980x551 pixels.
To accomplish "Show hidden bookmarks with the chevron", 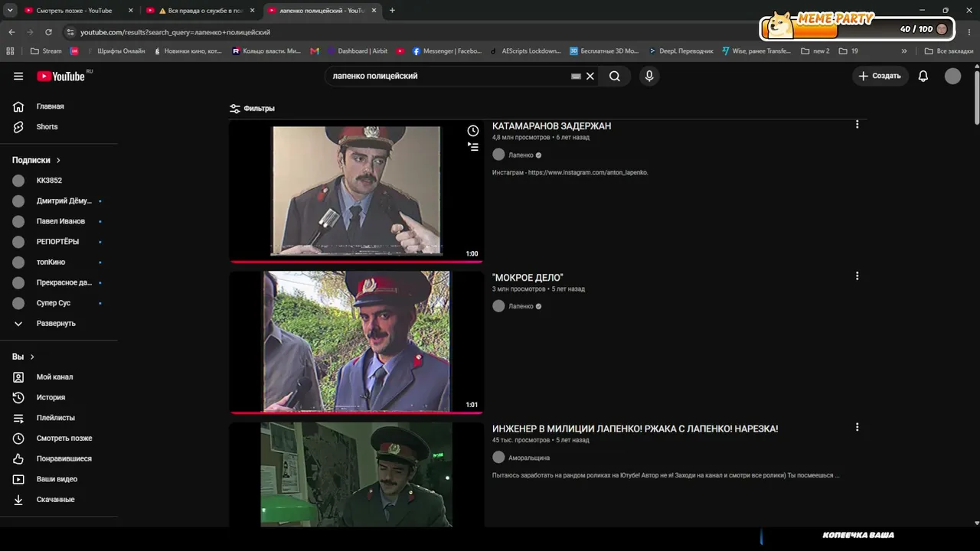I will tap(904, 51).
